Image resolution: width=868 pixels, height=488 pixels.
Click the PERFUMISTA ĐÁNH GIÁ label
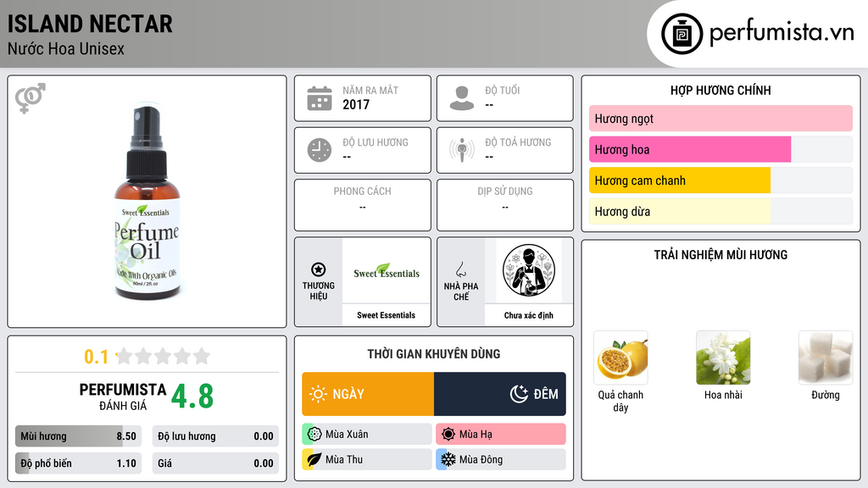[x=123, y=396]
